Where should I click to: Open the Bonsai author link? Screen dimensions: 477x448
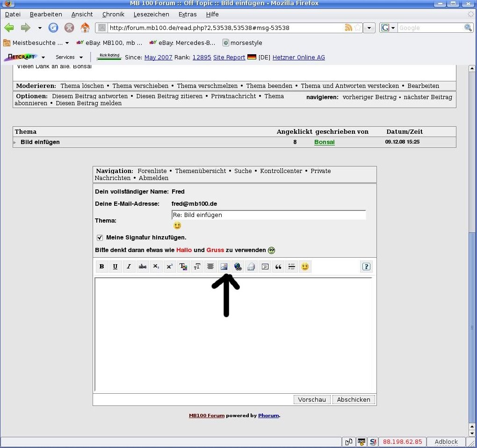[324, 142]
